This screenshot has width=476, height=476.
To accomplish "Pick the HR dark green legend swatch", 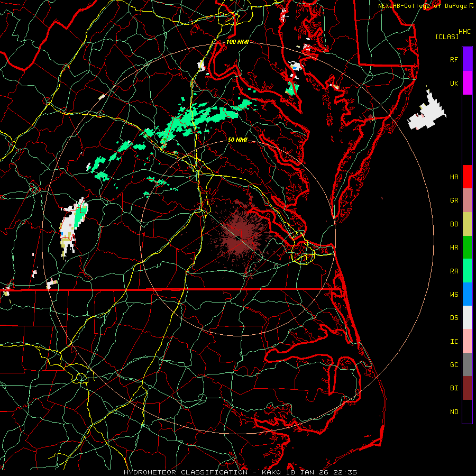I will (x=467, y=247).
